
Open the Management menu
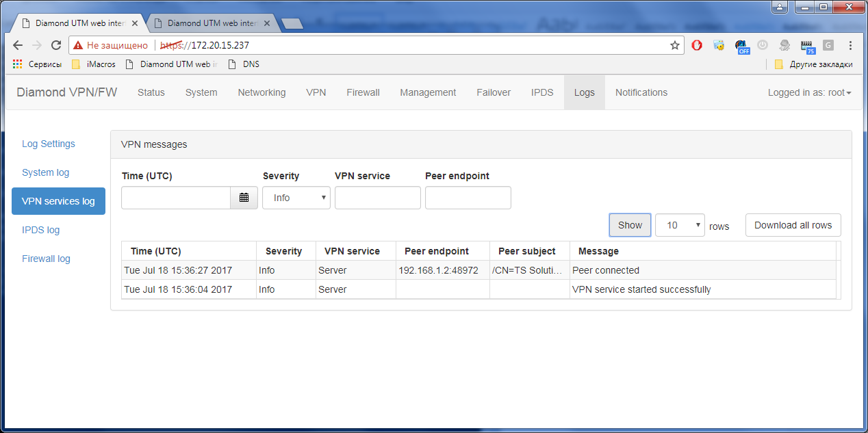click(428, 92)
